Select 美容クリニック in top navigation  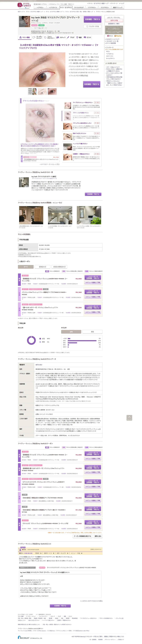pos(118,8)
